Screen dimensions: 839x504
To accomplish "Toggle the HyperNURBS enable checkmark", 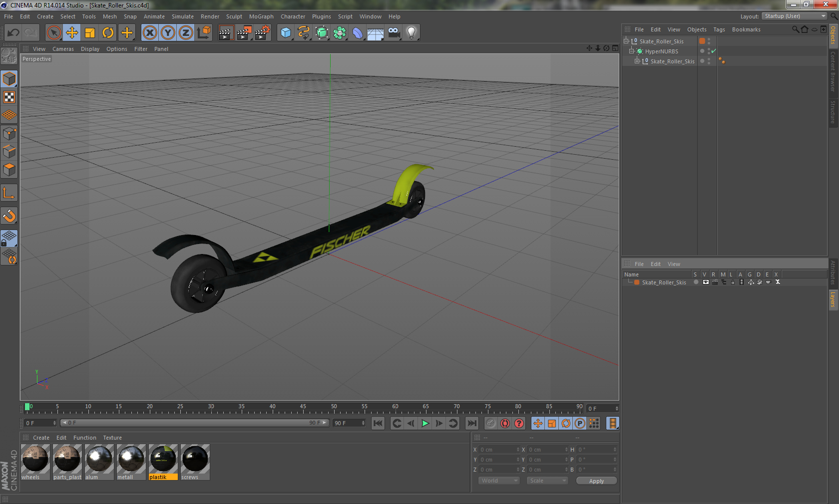I will pos(714,51).
